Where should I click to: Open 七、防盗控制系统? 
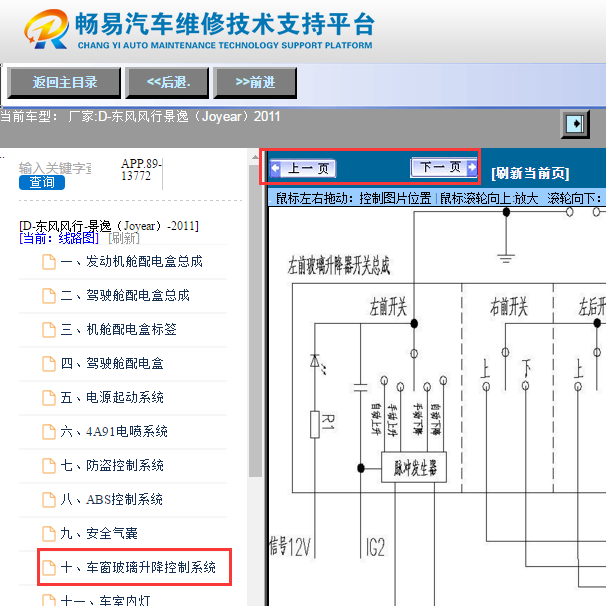(x=112, y=466)
